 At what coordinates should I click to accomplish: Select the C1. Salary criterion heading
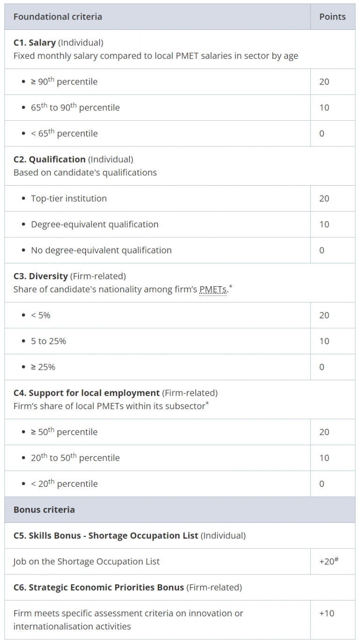35,43
